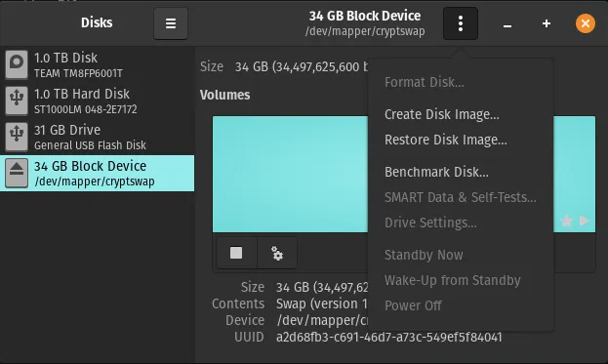Click the drive Size value 34,497,625,600
Viewport: 608px width, 364px height.
pyautogui.click(x=302, y=66)
